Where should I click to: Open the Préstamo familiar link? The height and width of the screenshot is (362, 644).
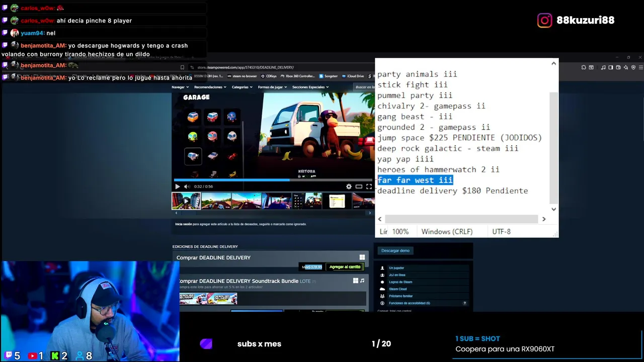(x=400, y=296)
